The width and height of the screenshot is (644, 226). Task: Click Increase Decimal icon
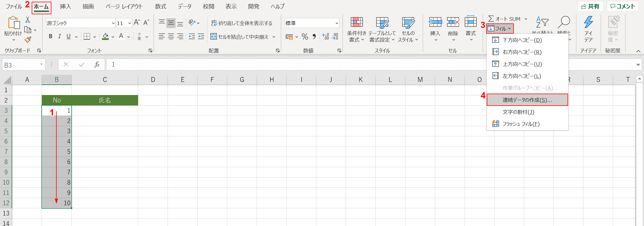[x=326, y=37]
